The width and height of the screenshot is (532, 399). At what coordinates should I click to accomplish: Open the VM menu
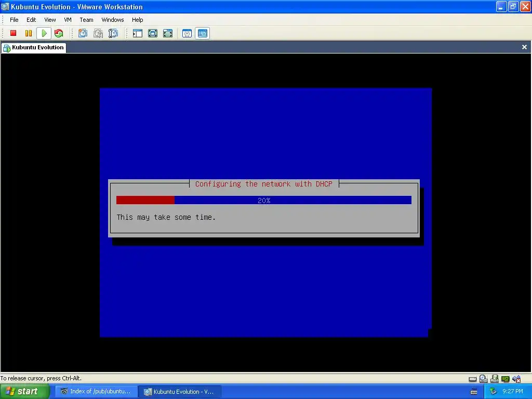pyautogui.click(x=68, y=20)
